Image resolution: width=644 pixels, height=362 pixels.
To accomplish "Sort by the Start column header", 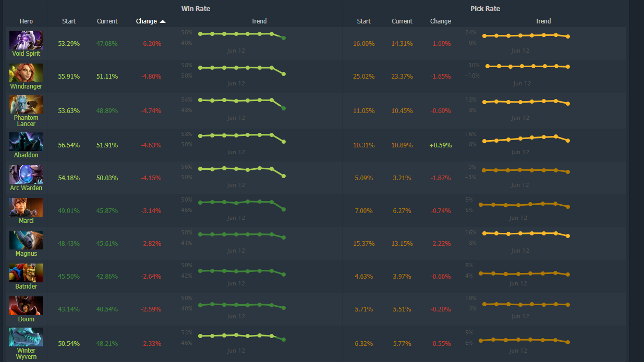I will 68,21.
